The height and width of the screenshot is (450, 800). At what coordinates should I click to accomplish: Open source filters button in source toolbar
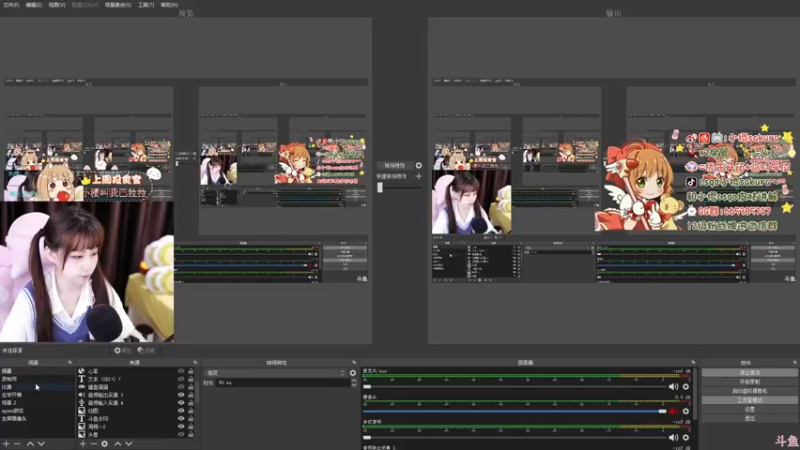pyautogui.click(x=146, y=351)
